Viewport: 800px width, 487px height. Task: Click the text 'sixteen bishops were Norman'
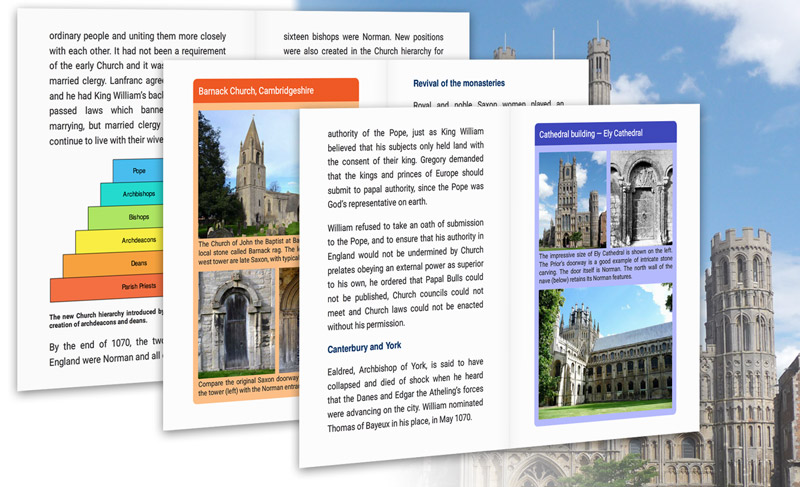tap(363, 37)
